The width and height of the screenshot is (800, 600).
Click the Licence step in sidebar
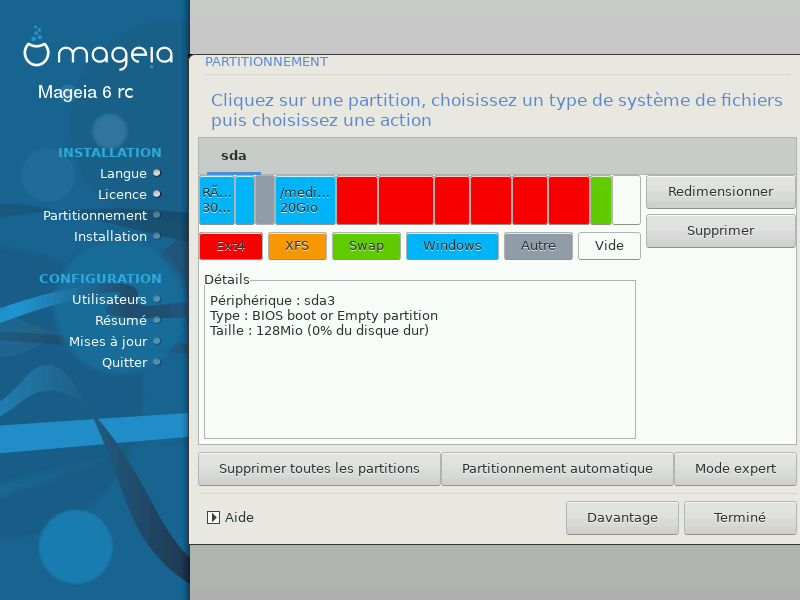pos(122,194)
